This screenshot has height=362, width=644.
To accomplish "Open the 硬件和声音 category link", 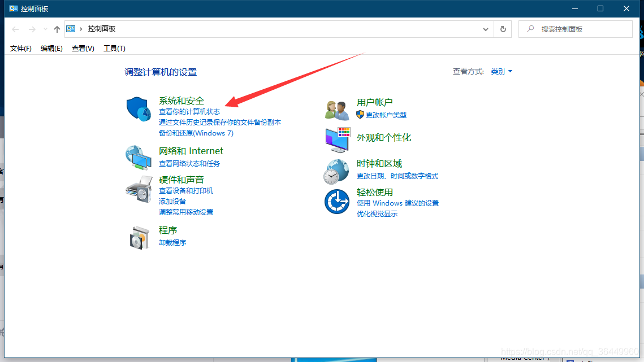I will [x=181, y=180].
